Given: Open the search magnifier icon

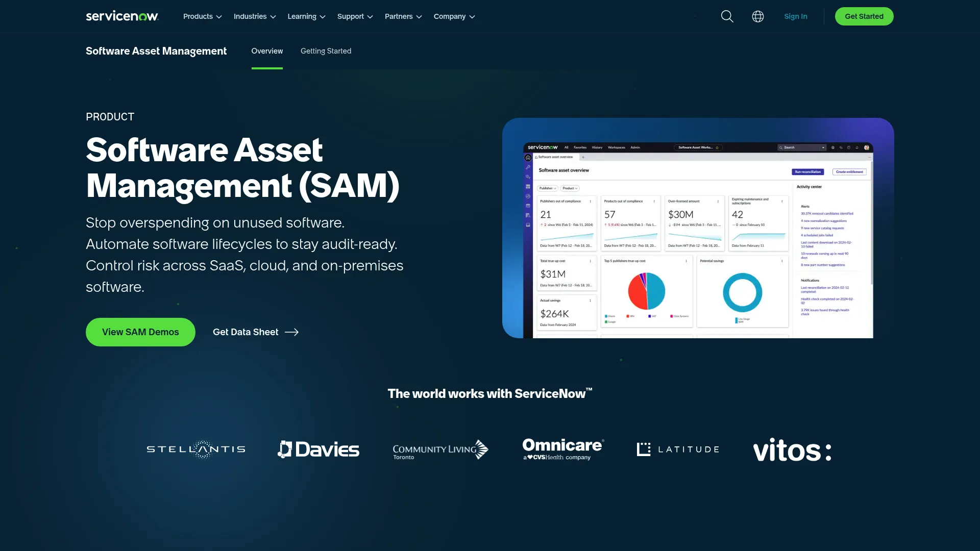Looking at the screenshot, I should tap(727, 16).
